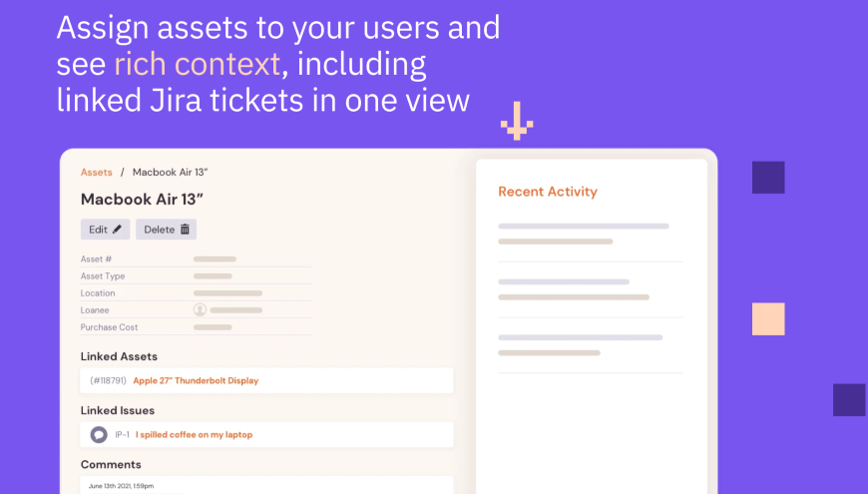Click the speech bubble icon beside IP-1

[99, 435]
